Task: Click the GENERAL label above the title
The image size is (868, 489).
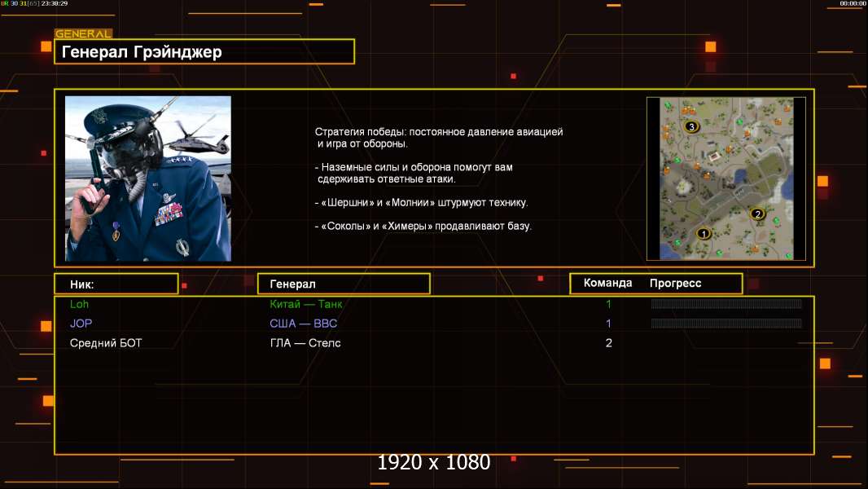Action: [x=83, y=33]
